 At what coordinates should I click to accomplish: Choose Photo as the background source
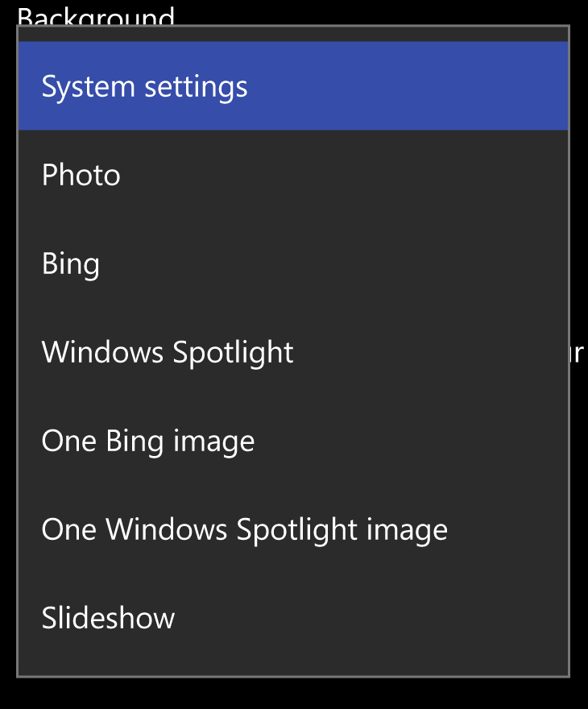tap(81, 174)
